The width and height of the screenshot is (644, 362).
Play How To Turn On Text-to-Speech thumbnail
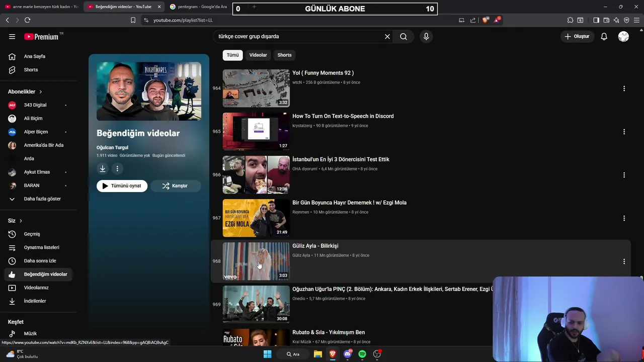256,132
